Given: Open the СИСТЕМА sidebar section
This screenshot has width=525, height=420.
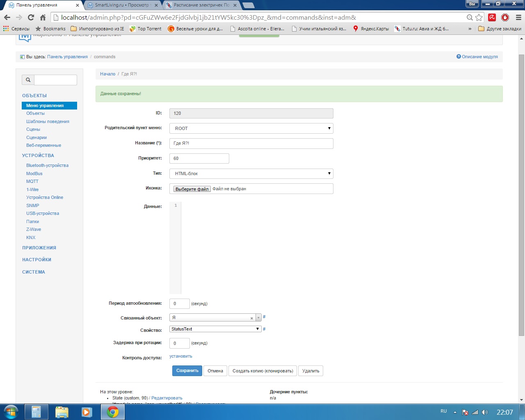Looking at the screenshot, I should [34, 272].
